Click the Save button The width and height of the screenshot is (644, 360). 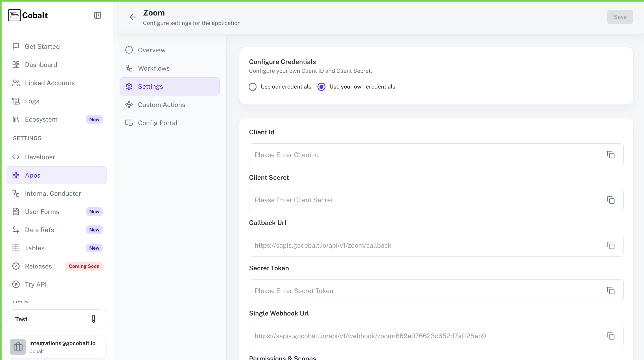[x=620, y=17]
